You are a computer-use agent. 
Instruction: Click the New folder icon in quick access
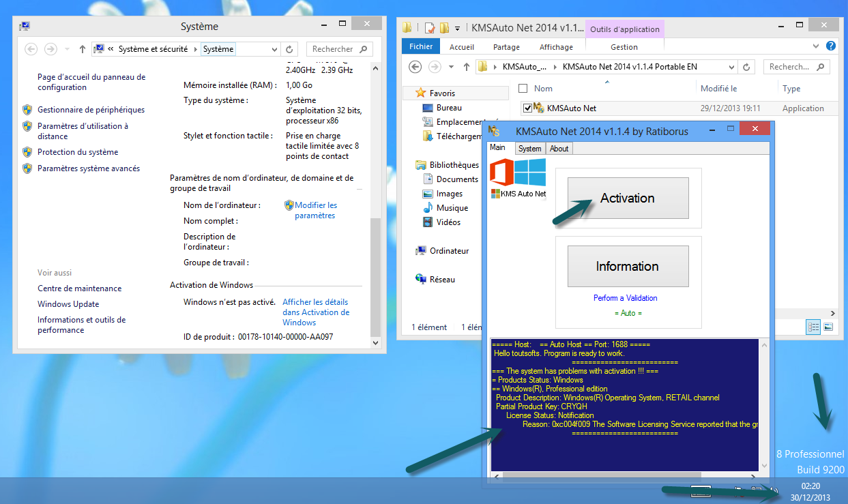point(444,28)
